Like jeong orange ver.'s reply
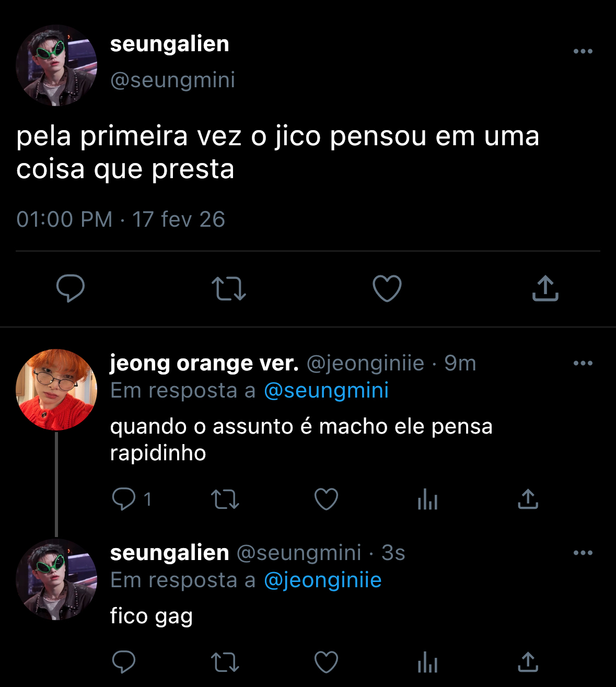The height and width of the screenshot is (687, 616). pyautogui.click(x=326, y=499)
